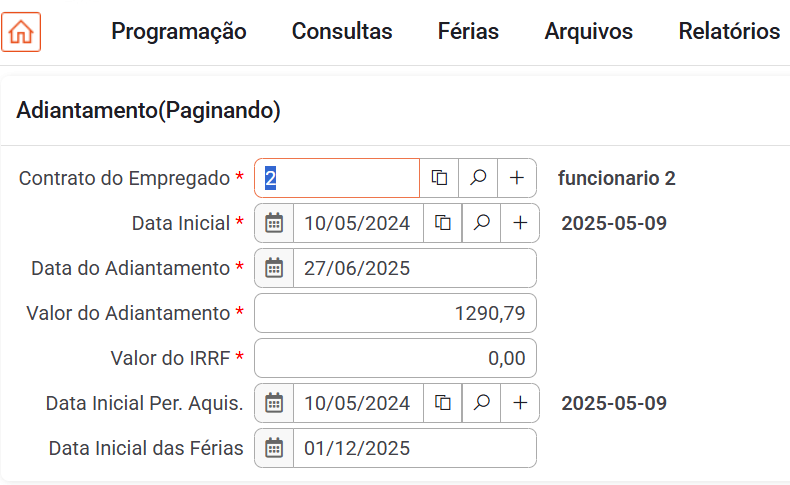This screenshot has height=485, width=790.
Task: Open the Arquivos menu
Action: (x=588, y=32)
